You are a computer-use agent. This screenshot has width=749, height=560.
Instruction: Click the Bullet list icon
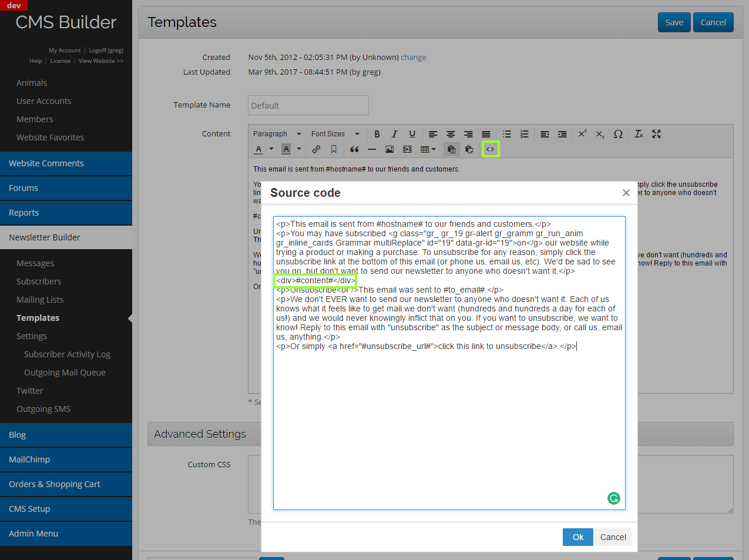click(507, 134)
